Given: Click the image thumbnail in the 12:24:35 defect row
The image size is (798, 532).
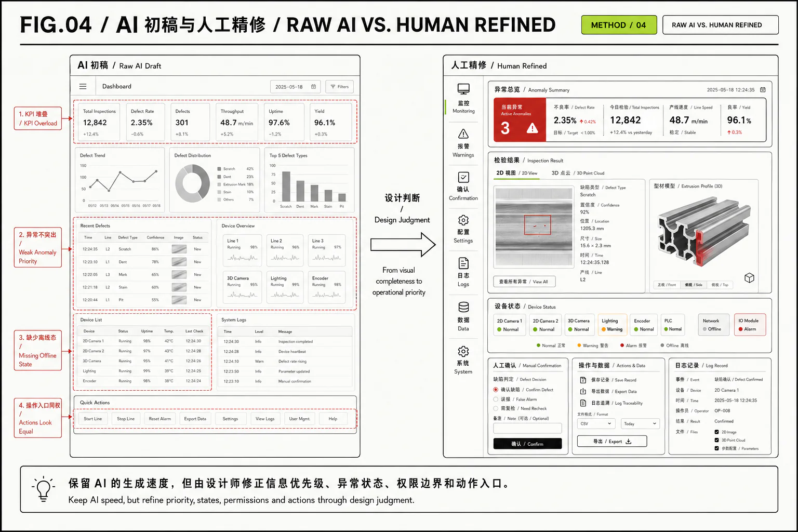Looking at the screenshot, I should click(179, 249).
